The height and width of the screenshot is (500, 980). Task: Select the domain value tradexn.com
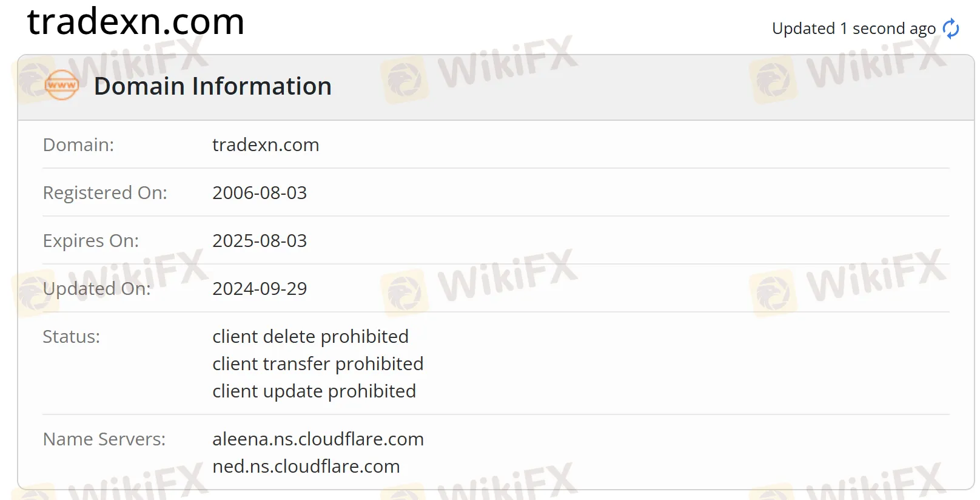[x=266, y=145]
